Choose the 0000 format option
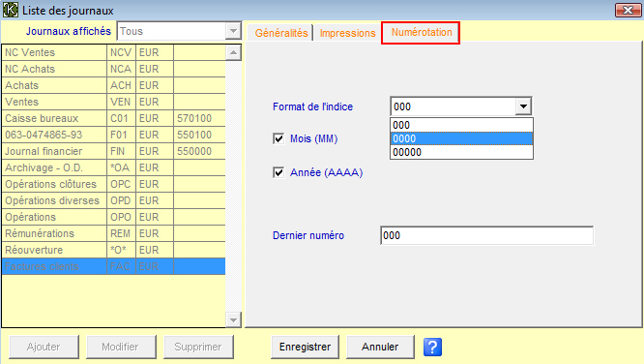The width and height of the screenshot is (644, 364). [461, 138]
